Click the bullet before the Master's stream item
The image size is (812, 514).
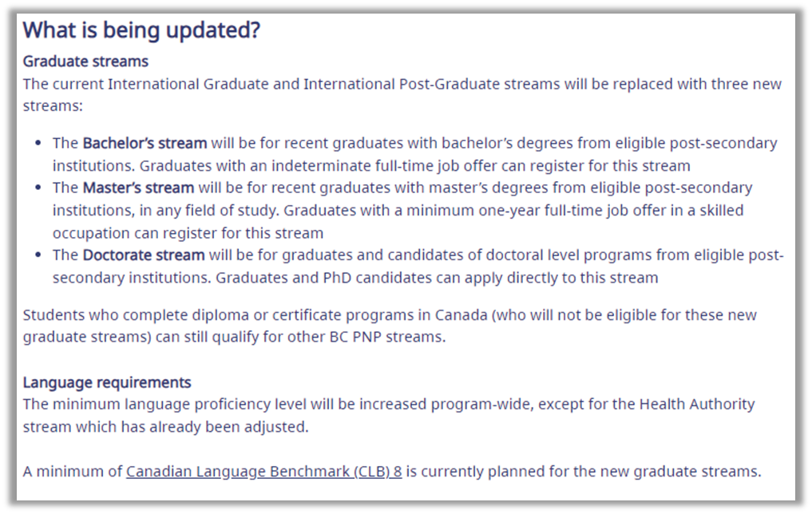point(38,188)
